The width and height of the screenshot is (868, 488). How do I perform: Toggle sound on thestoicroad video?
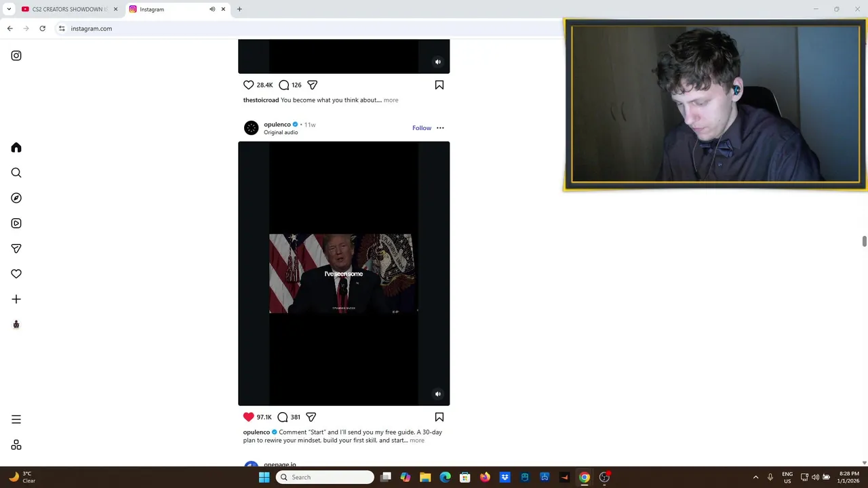[x=438, y=62]
